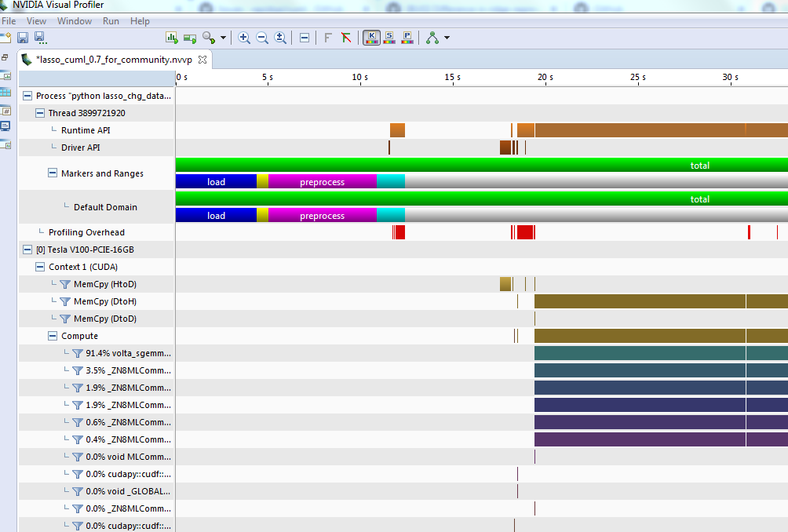Screen dimensions: 788x532
Task: Click the Save All icon
Action: tap(40, 38)
